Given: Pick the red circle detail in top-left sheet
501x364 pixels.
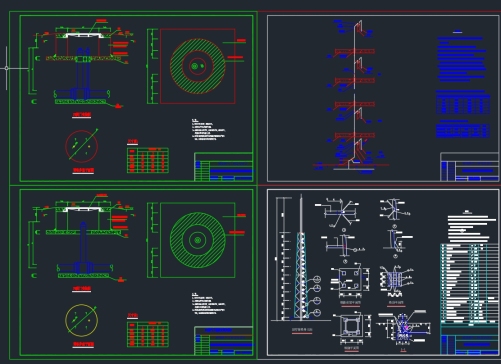Looking at the screenshot, I should pyautogui.click(x=82, y=146).
